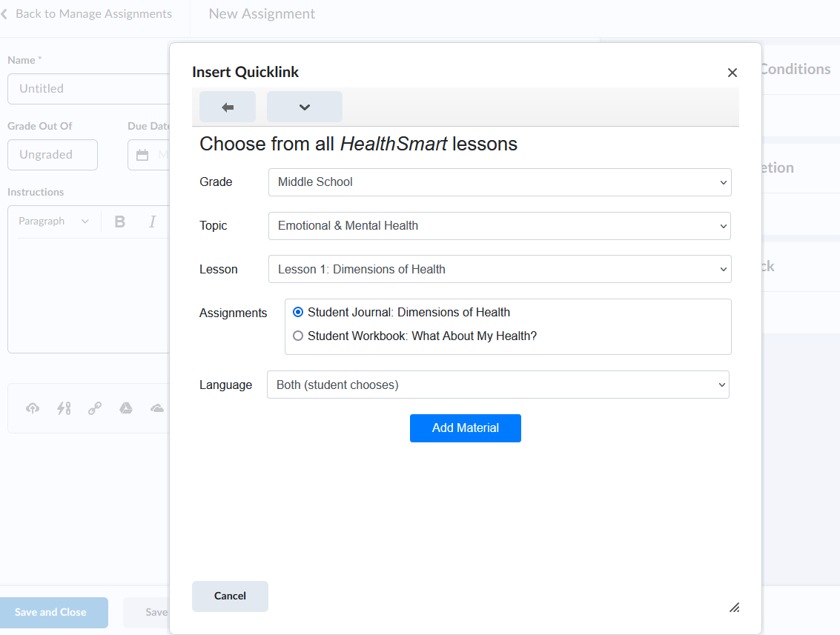Viewport: 840px width, 635px height.
Task: Change the Lesson selection dropdown
Action: click(x=499, y=269)
